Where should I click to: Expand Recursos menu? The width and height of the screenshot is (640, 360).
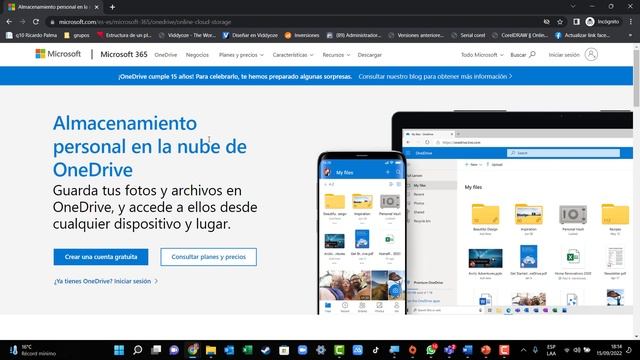tap(336, 55)
